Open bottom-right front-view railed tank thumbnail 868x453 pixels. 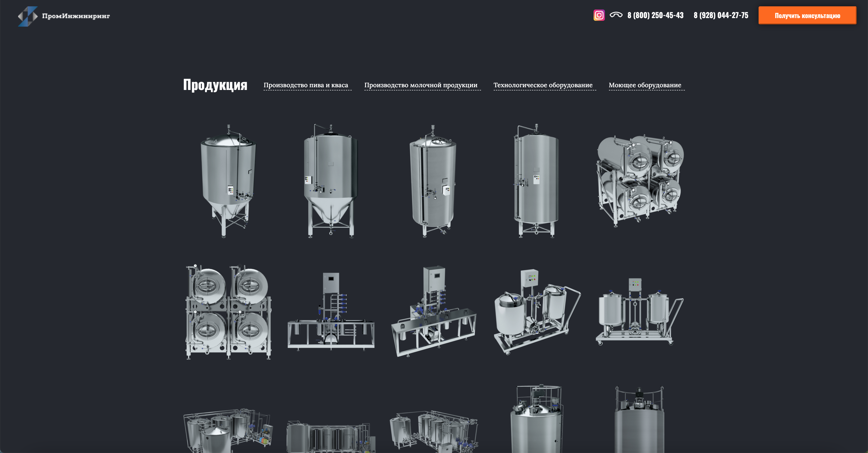tap(639, 419)
